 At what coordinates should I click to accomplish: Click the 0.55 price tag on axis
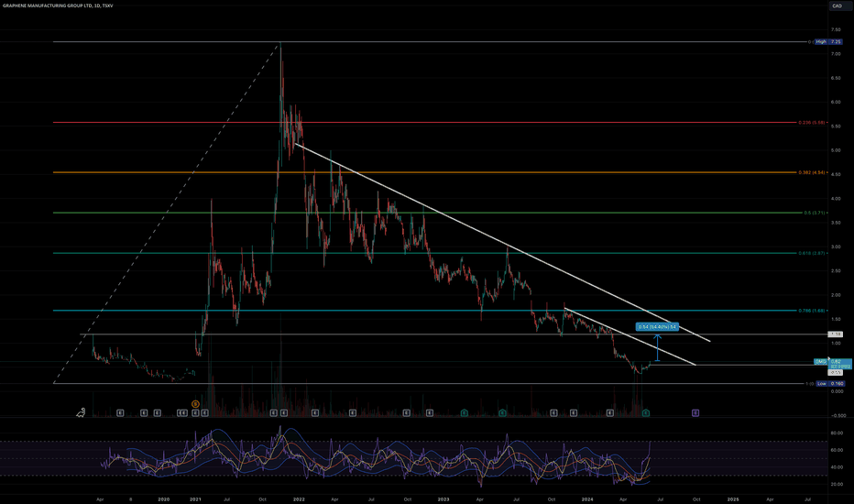pyautogui.click(x=835, y=373)
